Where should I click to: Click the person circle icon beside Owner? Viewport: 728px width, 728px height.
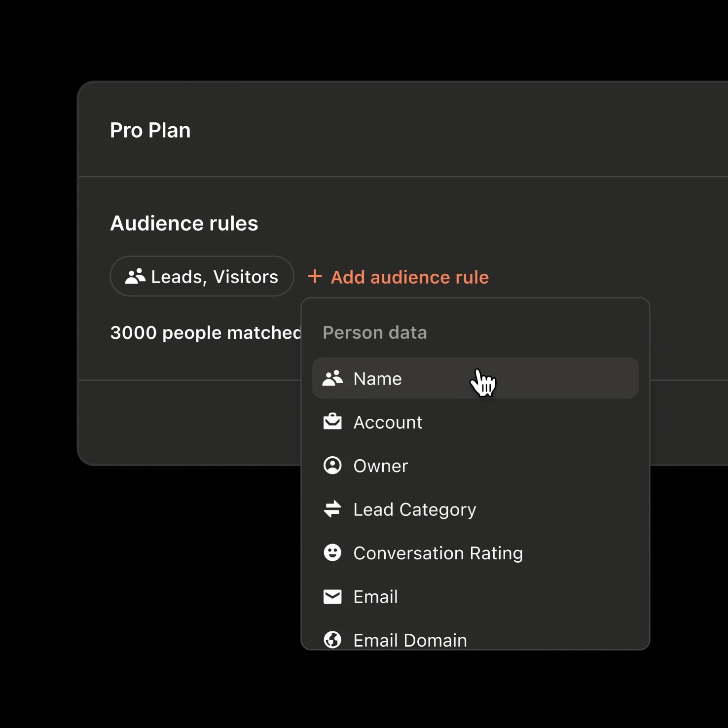coord(332,465)
